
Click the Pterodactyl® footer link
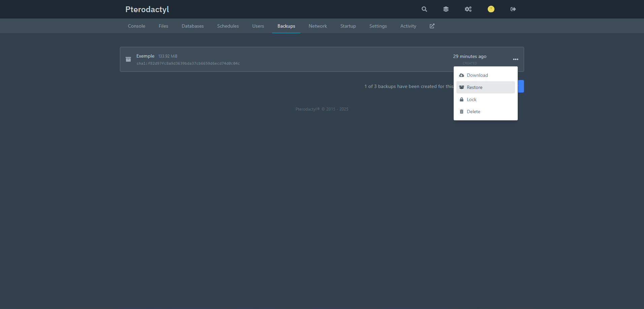pyautogui.click(x=308, y=109)
